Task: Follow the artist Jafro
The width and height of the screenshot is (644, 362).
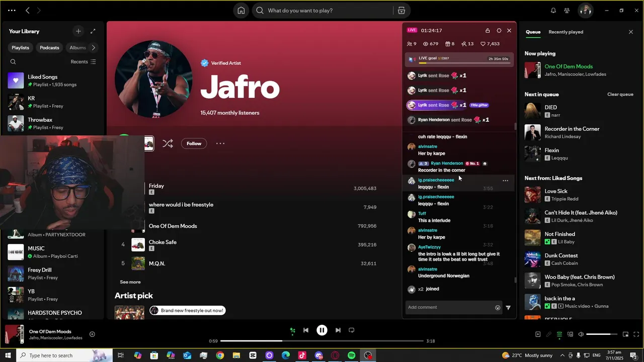Action: (x=194, y=144)
